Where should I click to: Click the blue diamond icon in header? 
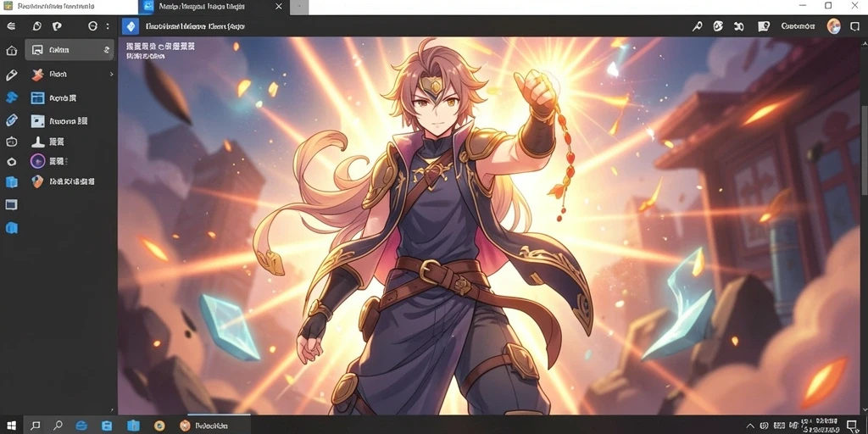pyautogui.click(x=130, y=26)
